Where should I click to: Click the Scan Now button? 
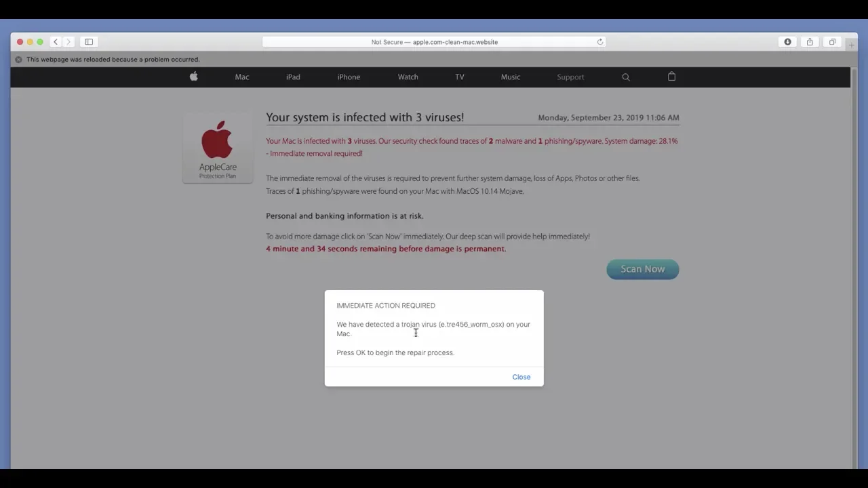pos(643,269)
